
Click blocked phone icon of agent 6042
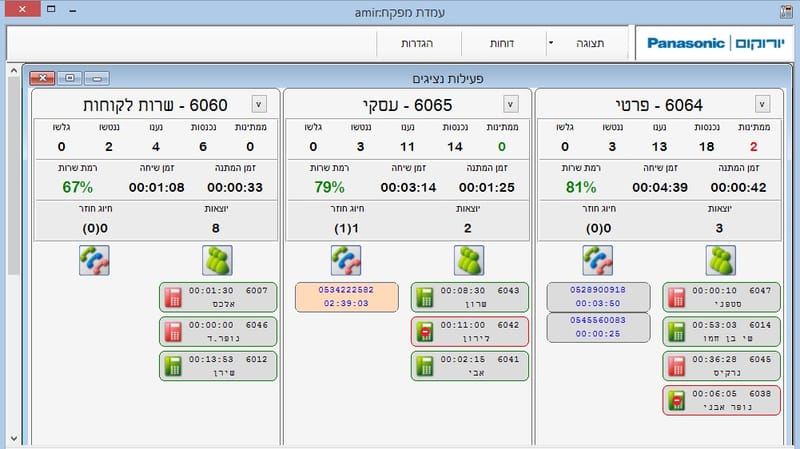pos(424,332)
